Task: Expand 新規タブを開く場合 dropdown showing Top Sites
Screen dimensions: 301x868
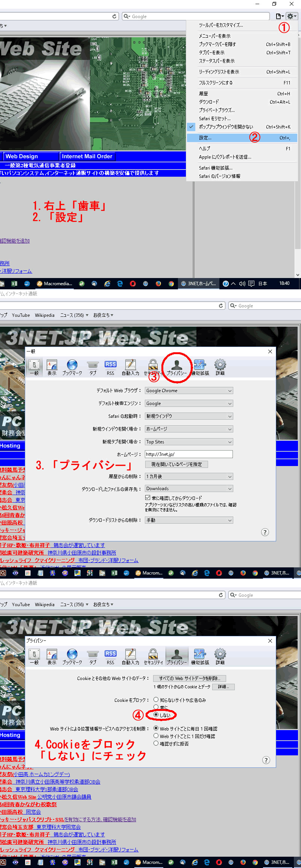Action: pyautogui.click(x=189, y=442)
